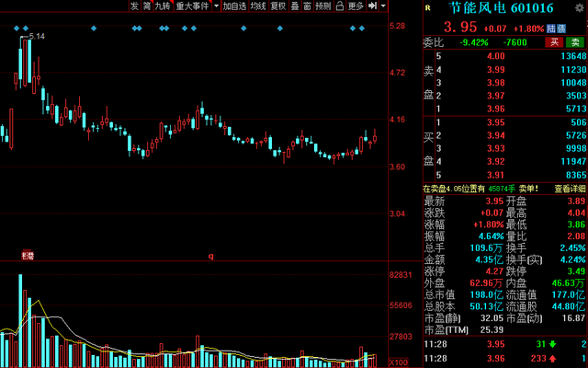This screenshot has width=588, height=368.
Task: Click the 金额 turnover amount 4.35亿
Action: [x=490, y=259]
